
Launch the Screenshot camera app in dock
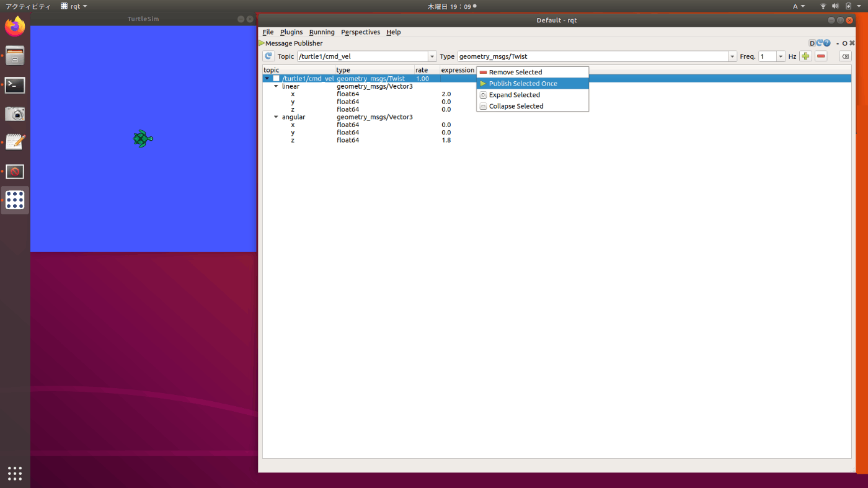[15, 113]
